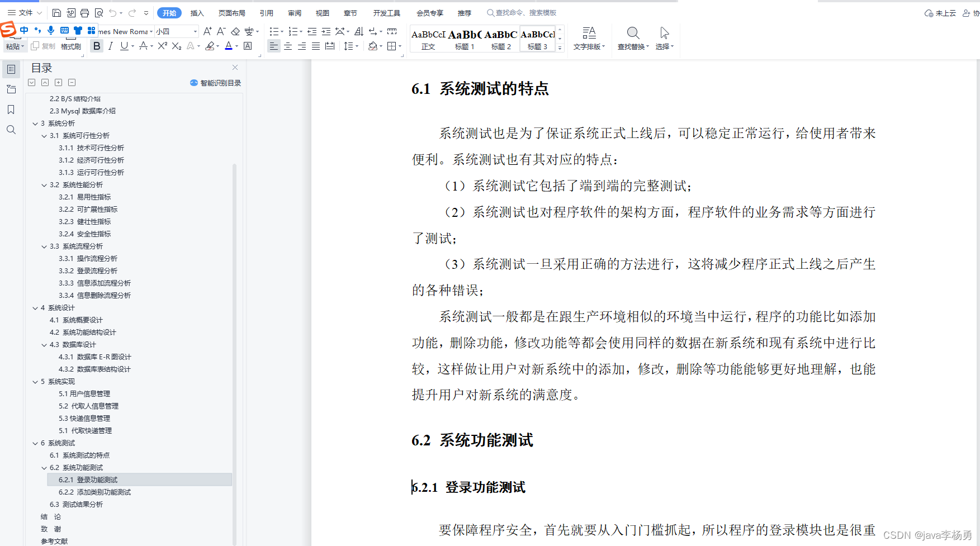
Task: Toggle Underline formatting
Action: pyautogui.click(x=124, y=46)
